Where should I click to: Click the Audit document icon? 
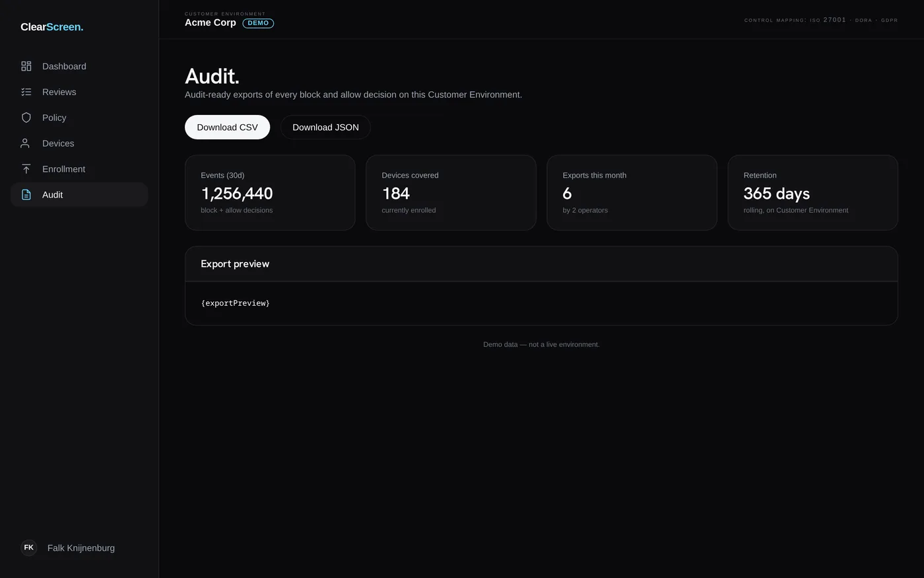coord(26,195)
